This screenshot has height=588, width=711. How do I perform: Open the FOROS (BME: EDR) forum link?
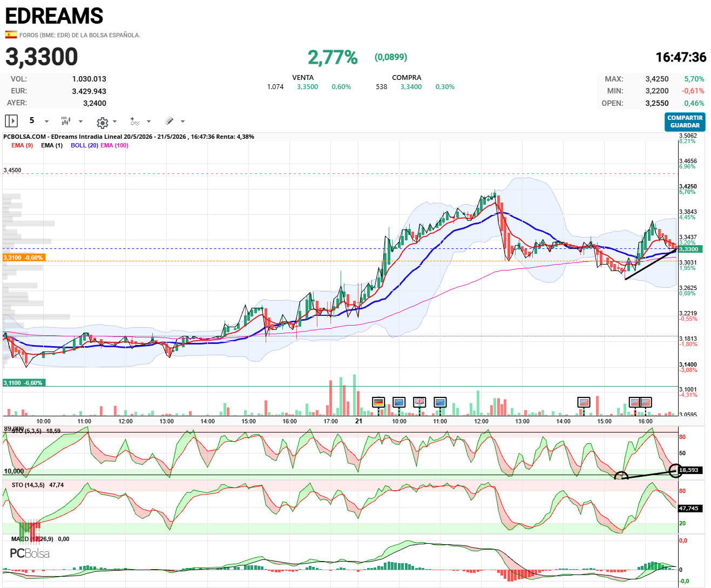[x=80, y=35]
